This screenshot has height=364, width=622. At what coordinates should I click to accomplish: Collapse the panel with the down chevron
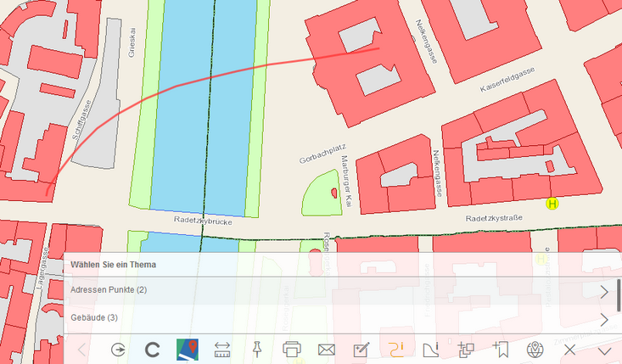tap(605, 351)
